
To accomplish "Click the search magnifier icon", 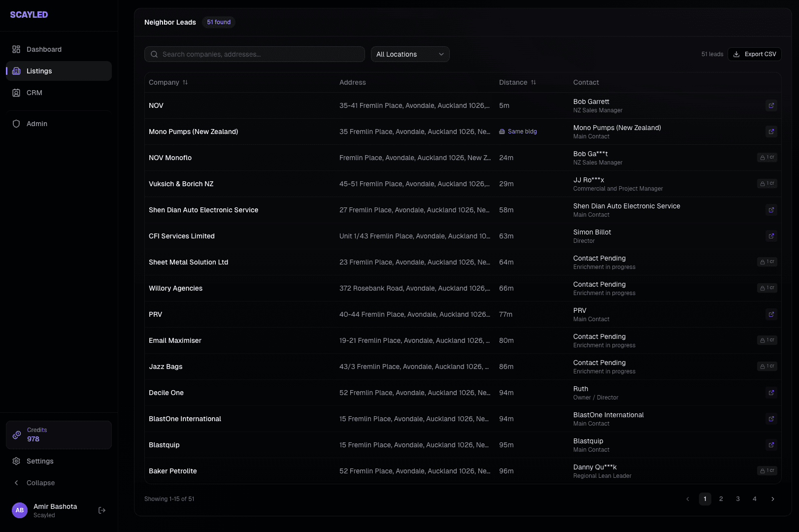I will click(x=154, y=54).
